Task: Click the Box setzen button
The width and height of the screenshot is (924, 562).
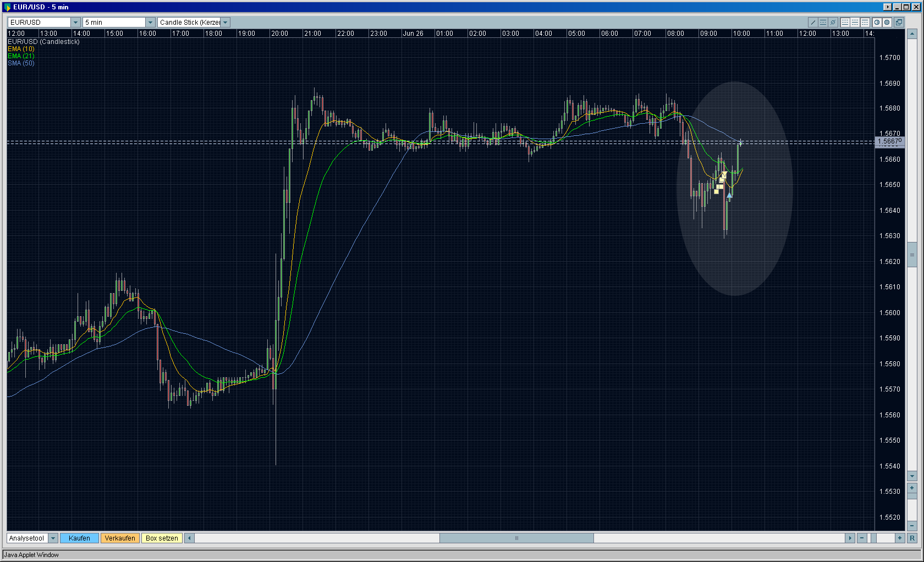Action: pos(162,538)
